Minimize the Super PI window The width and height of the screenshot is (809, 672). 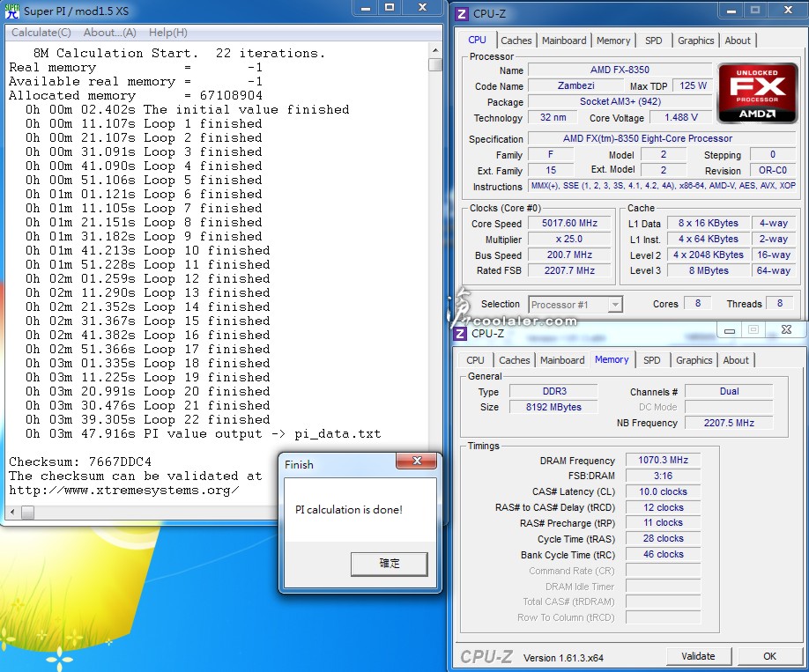pyautogui.click(x=366, y=8)
